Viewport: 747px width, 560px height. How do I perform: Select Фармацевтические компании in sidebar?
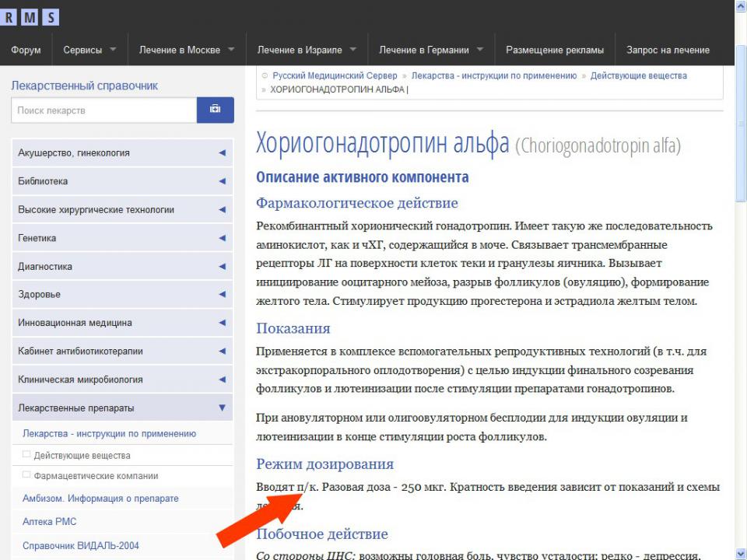pos(96,476)
